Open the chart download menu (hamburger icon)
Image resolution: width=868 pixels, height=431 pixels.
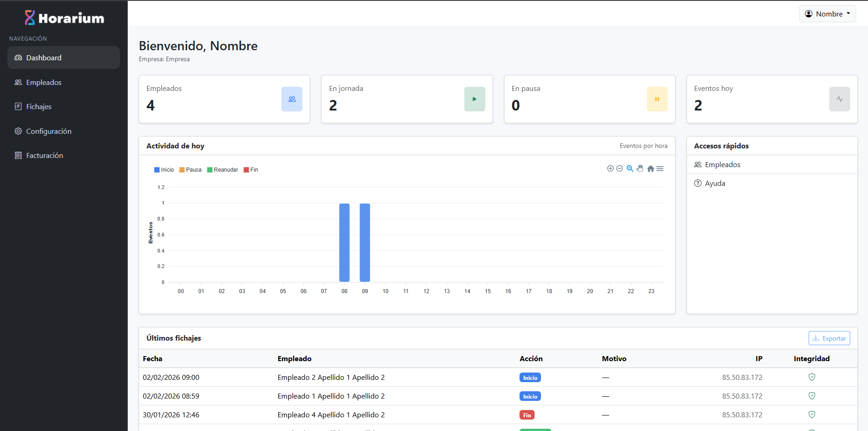tap(660, 168)
